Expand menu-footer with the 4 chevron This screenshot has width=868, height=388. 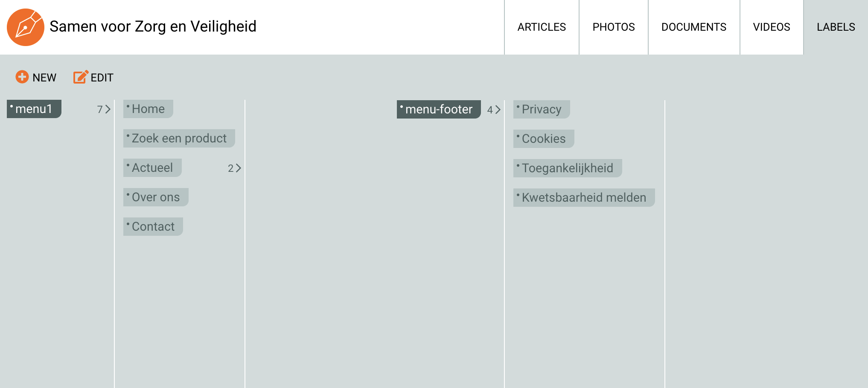[494, 110]
